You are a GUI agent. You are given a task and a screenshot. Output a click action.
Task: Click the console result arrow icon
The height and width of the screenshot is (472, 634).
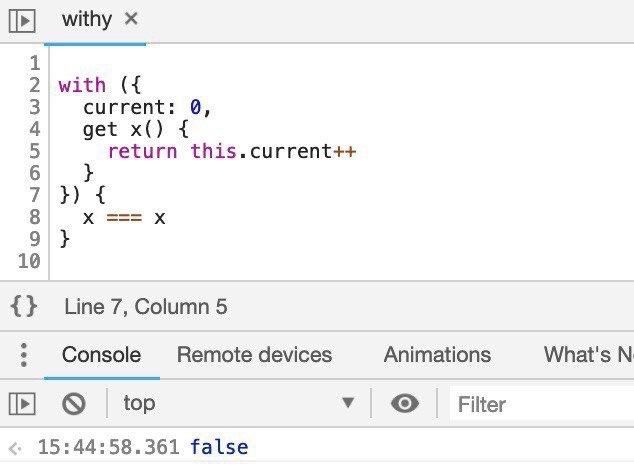[x=14, y=448]
